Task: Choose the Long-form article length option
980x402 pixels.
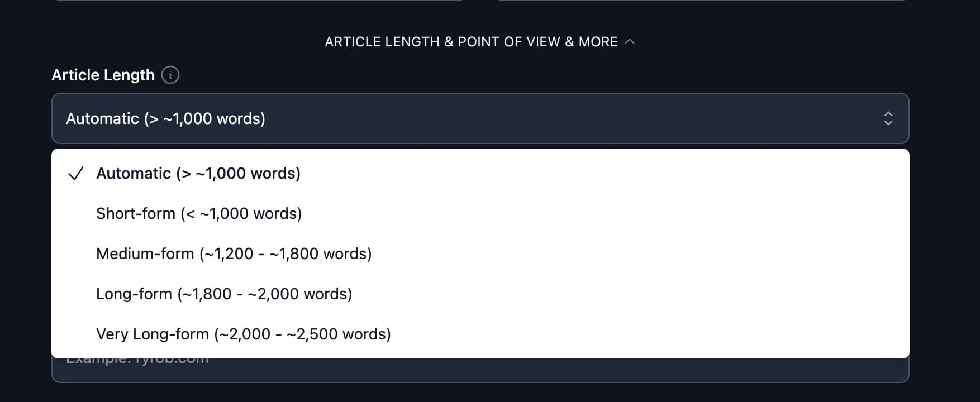Action: click(x=224, y=294)
